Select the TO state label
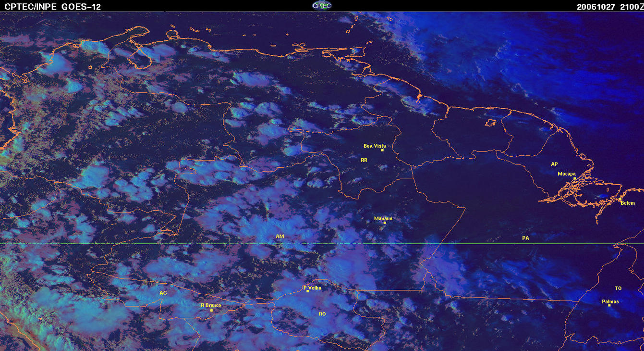 click(x=618, y=288)
